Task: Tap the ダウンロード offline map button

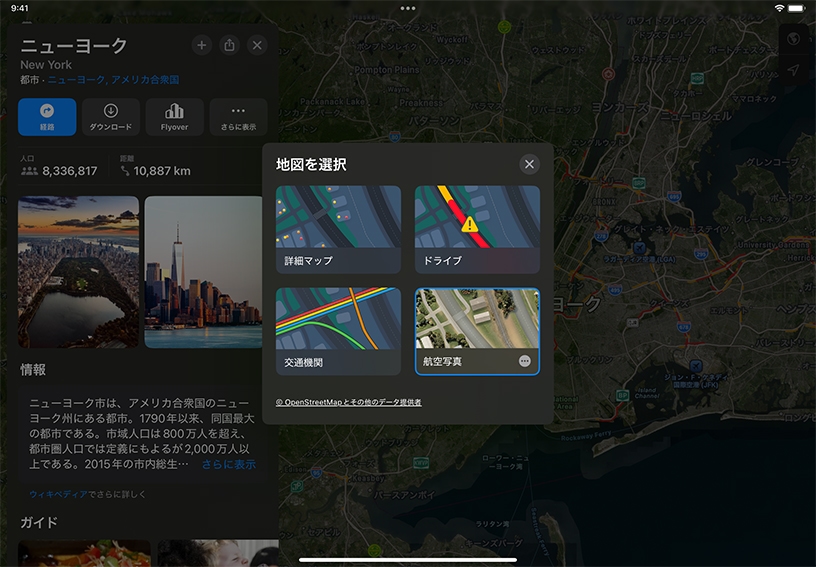Action: click(x=110, y=117)
